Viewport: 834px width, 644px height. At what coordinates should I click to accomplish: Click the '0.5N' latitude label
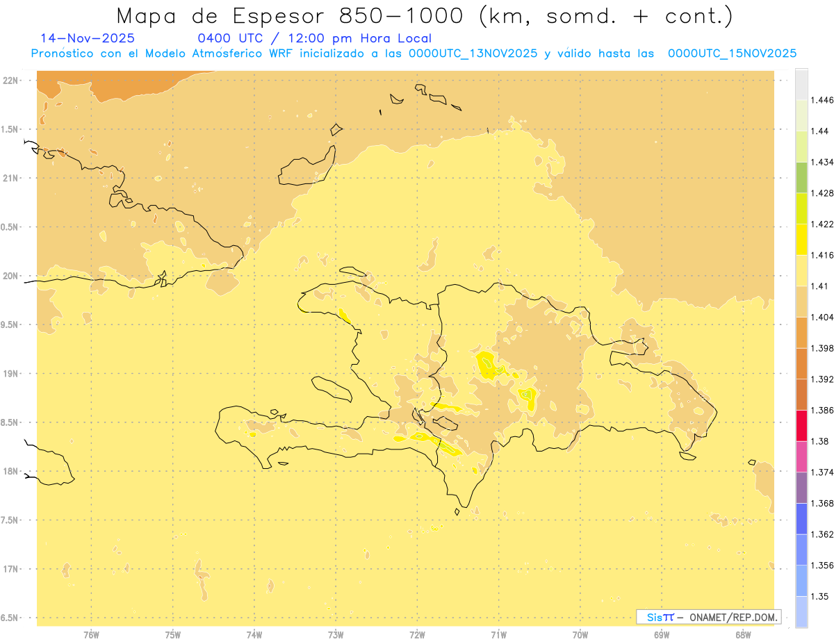tap(10, 227)
